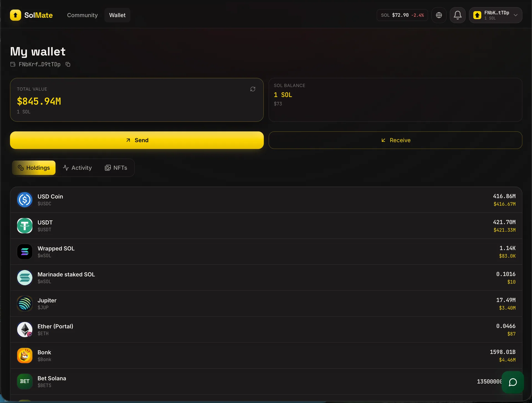Expand the FNbK…tTDp account dropdown chevron
The width and height of the screenshot is (532, 403).
point(515,15)
